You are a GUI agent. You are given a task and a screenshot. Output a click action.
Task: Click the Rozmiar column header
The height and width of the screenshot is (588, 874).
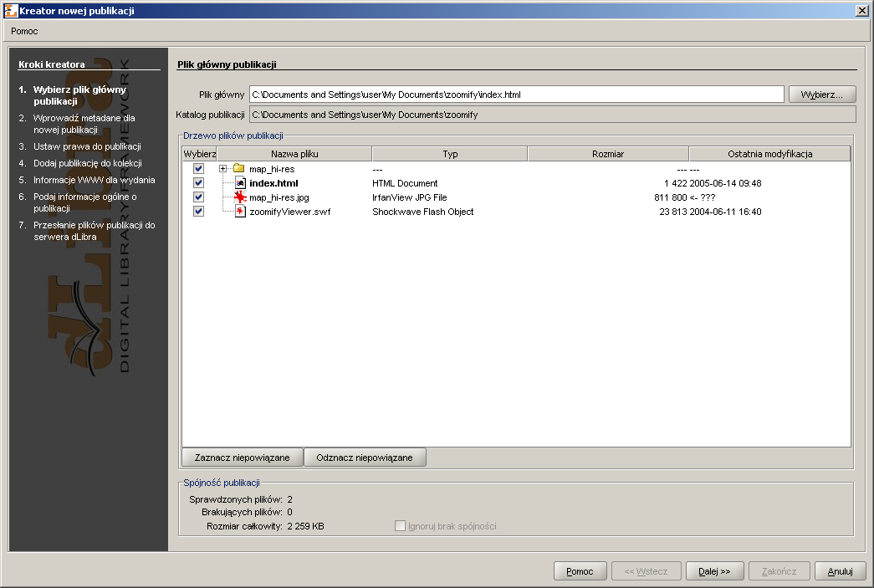tap(608, 154)
